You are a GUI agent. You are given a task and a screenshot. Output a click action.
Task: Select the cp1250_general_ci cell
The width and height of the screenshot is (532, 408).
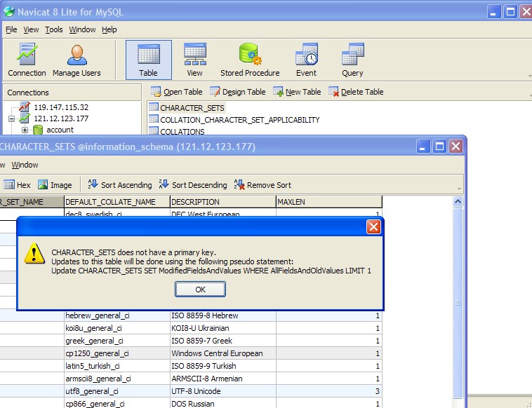117,353
